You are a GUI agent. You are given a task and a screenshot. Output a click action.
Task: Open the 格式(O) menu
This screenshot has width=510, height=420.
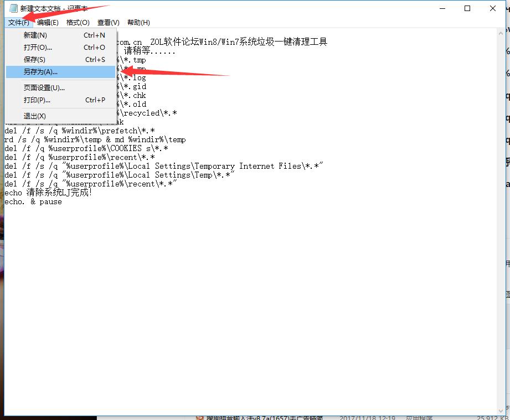(x=78, y=23)
